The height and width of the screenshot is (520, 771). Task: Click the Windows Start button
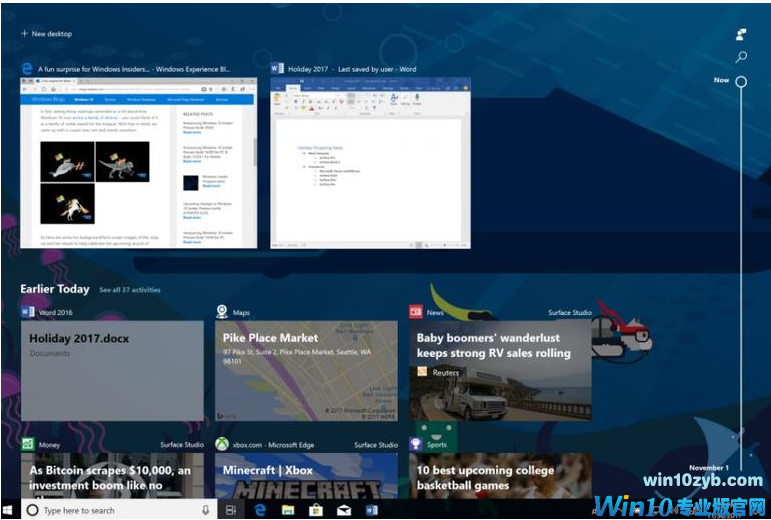(x=7, y=510)
